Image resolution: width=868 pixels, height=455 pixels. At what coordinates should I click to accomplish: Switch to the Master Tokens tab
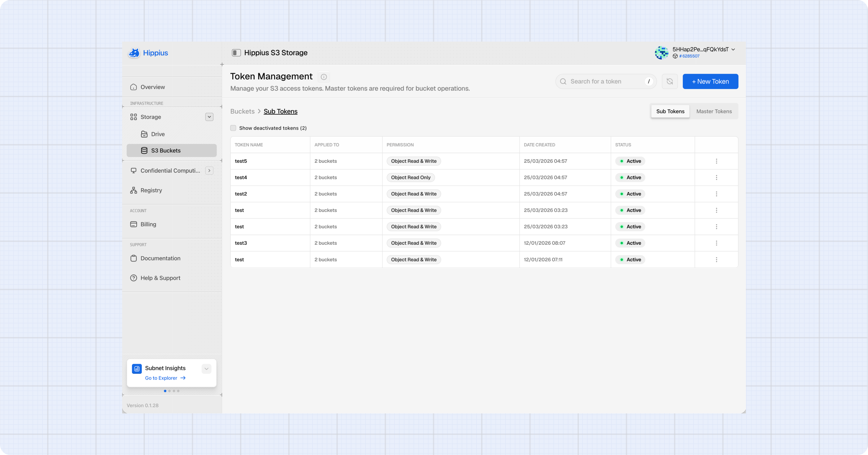point(714,111)
